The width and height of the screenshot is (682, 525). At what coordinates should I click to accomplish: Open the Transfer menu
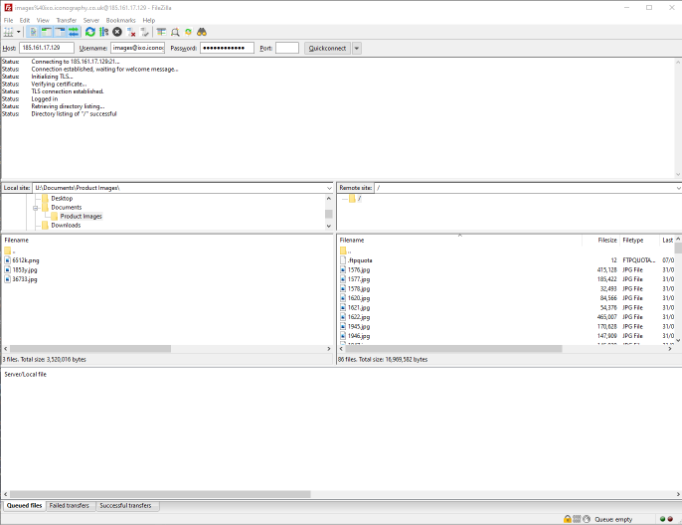coord(66,20)
